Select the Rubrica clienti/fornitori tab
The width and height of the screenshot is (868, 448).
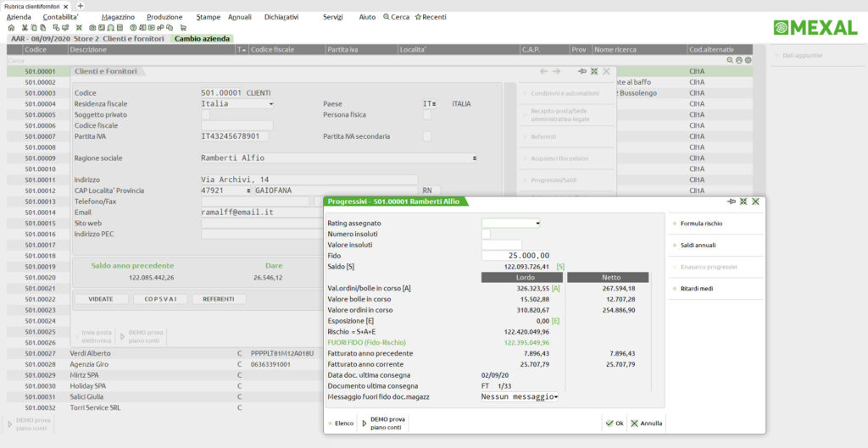point(36,6)
